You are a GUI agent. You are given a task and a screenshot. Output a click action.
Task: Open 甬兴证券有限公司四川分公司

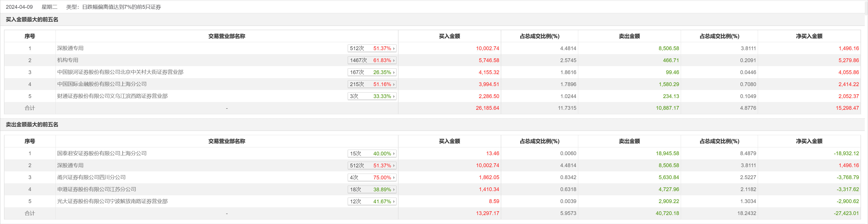[91, 177]
